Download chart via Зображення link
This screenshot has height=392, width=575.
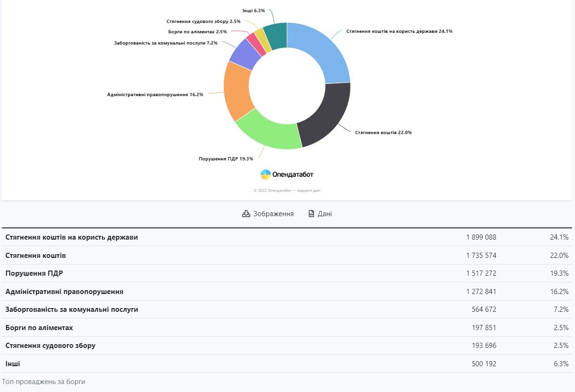tap(273, 214)
